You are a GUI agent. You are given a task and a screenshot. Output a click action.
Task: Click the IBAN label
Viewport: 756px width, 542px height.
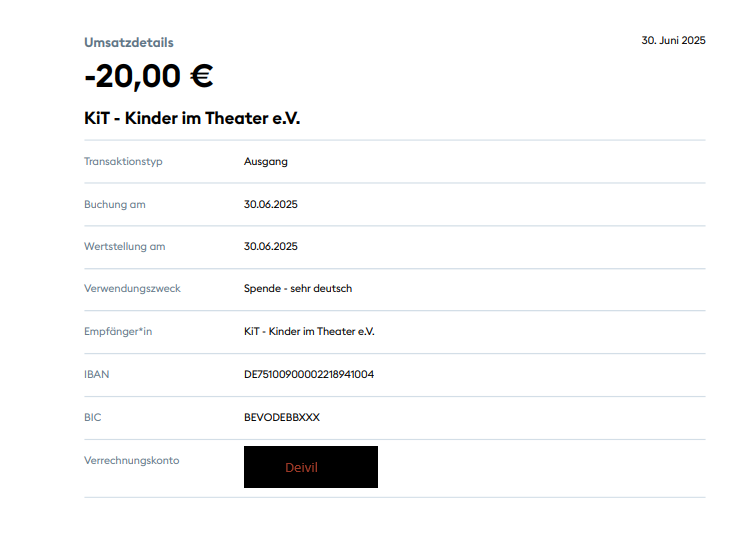(x=97, y=375)
